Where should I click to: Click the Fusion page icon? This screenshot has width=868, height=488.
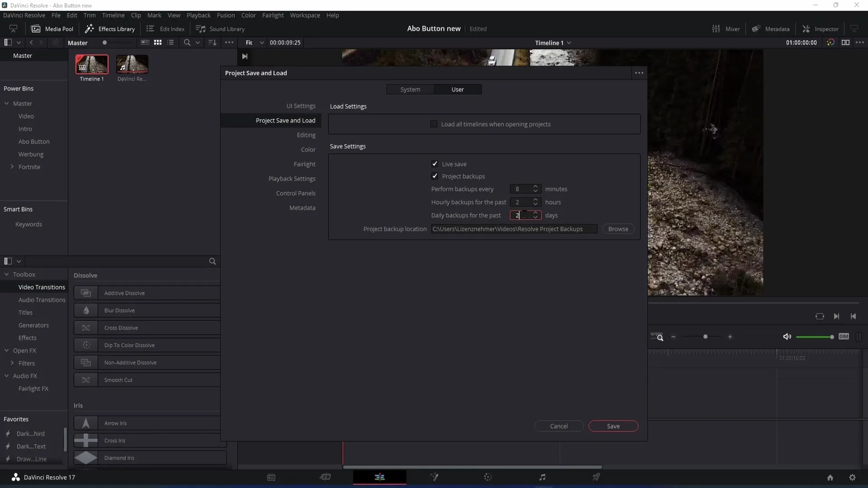point(434,477)
